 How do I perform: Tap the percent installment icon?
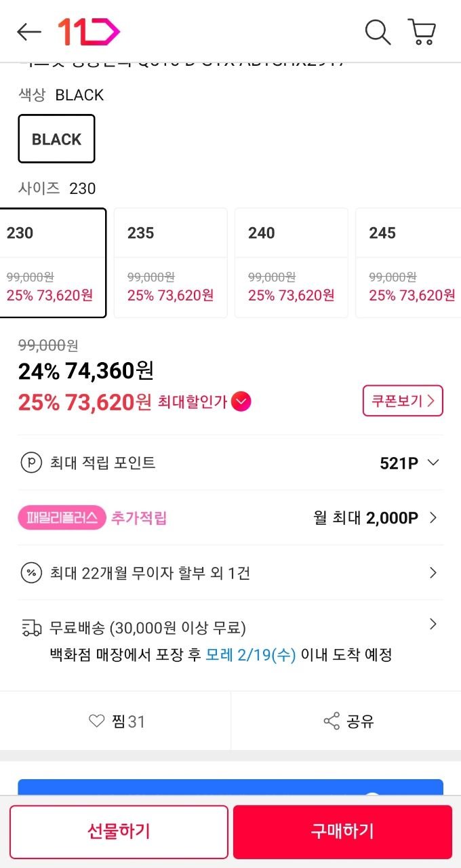[x=31, y=573]
